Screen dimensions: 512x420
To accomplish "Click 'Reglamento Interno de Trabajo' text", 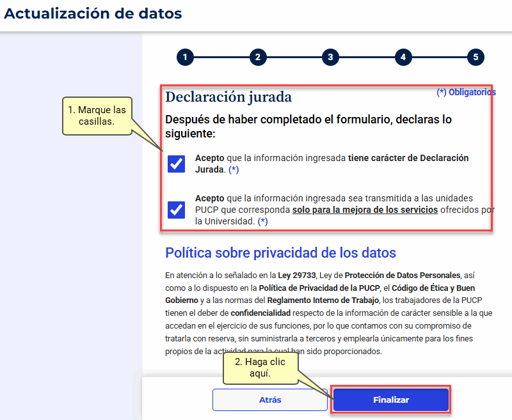I will [323, 300].
